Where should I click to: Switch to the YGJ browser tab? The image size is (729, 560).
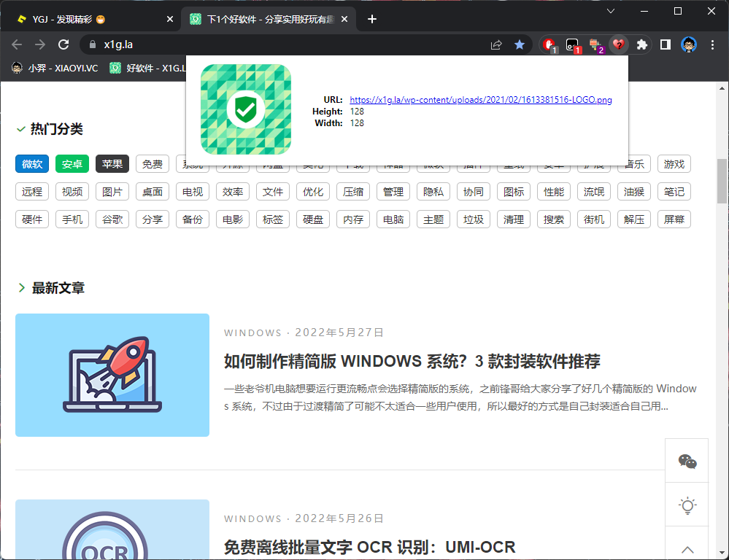88,19
